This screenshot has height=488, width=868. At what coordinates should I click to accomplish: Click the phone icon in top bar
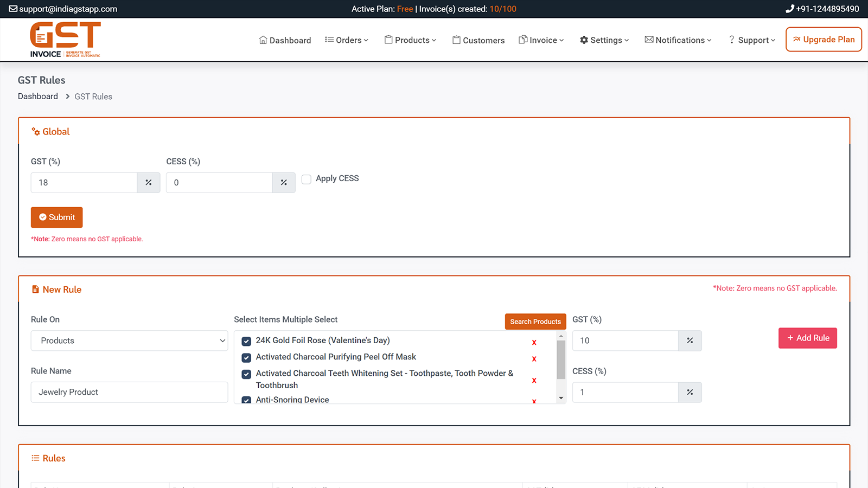[789, 9]
